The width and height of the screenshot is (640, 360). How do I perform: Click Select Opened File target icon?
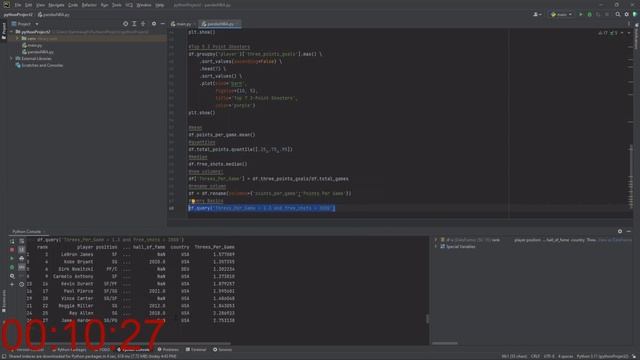[x=125, y=24]
